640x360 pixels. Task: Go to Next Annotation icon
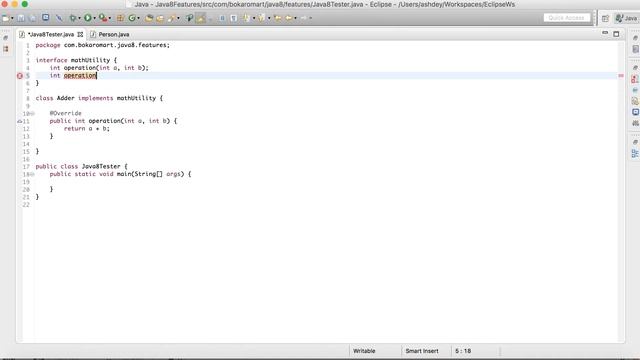point(247,18)
